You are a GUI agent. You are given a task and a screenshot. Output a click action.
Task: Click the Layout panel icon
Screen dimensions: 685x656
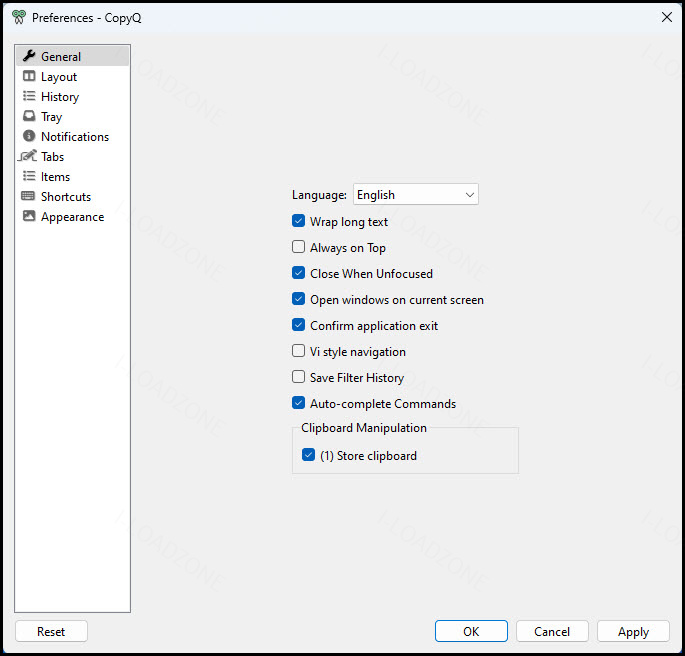pos(29,76)
